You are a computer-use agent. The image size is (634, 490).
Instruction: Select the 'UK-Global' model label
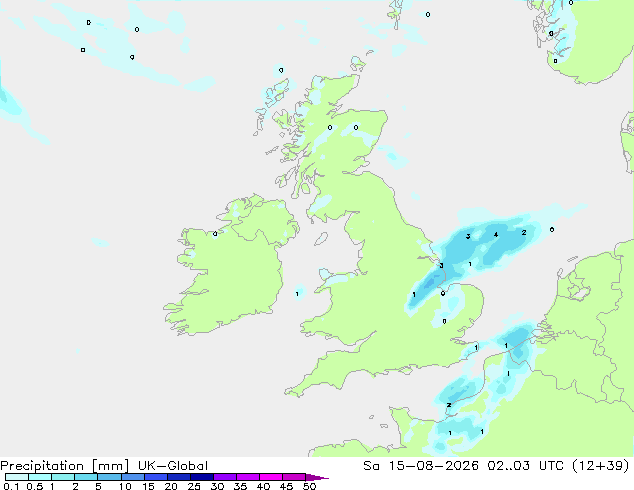pyautogui.click(x=173, y=466)
